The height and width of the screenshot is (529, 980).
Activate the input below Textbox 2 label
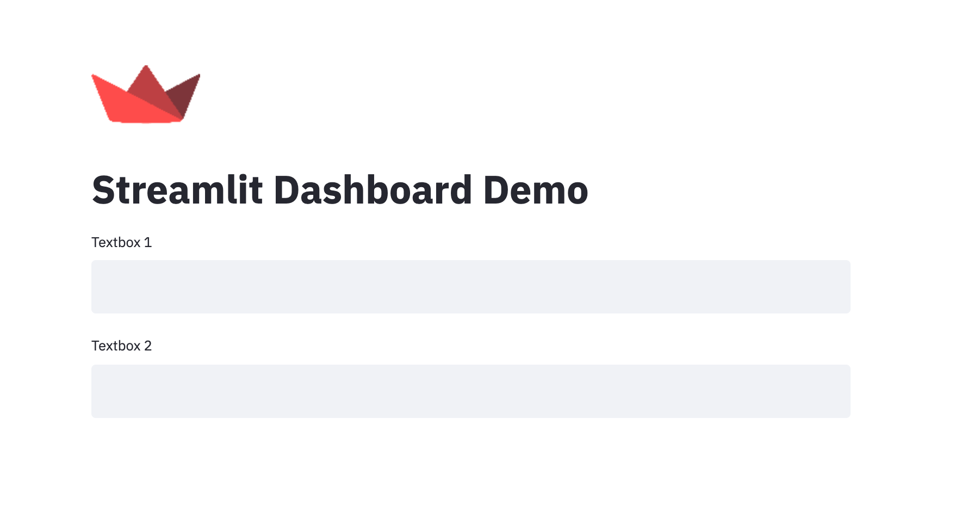click(470, 391)
